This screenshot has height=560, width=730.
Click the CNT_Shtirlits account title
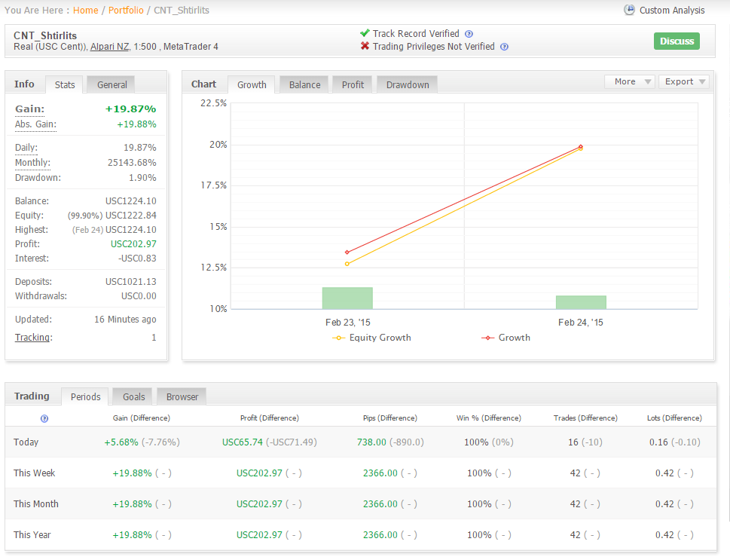[45, 36]
